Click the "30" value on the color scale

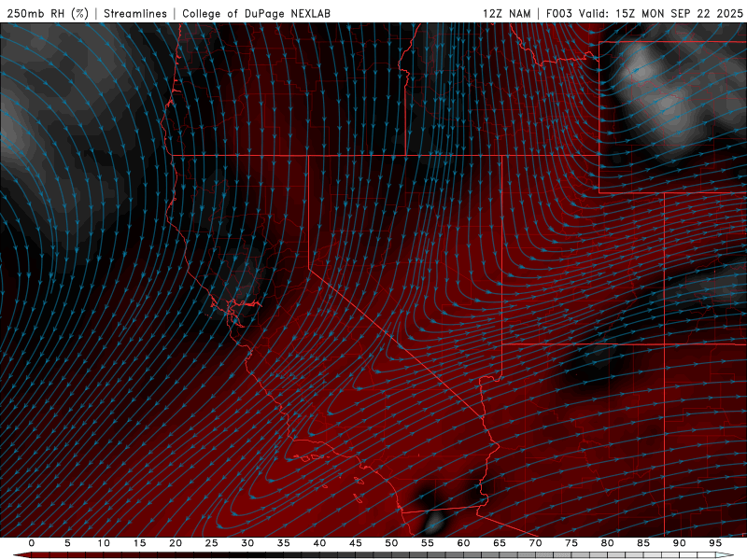(247, 543)
